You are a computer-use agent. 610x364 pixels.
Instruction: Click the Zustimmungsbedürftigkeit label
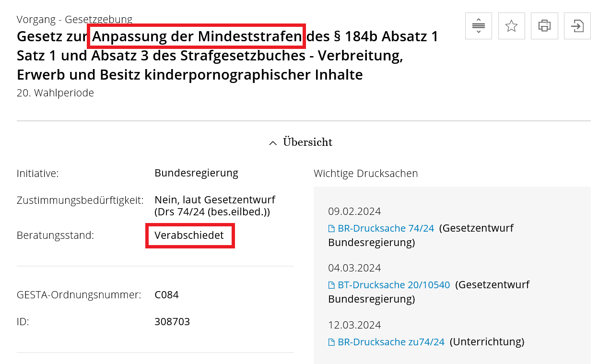tap(80, 200)
